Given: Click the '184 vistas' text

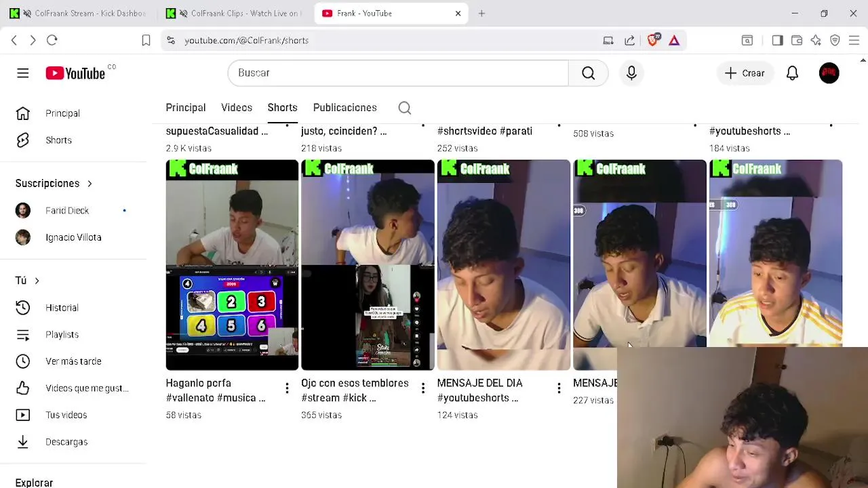Looking at the screenshot, I should point(730,148).
